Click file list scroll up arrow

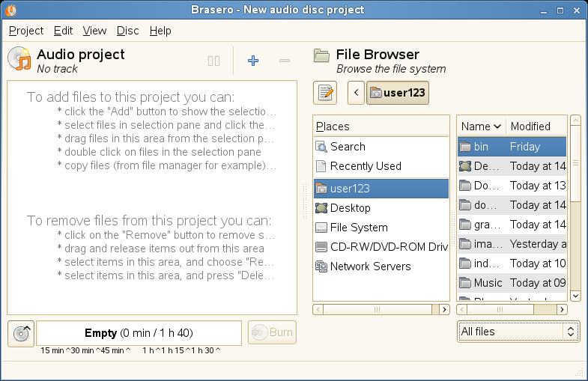click(575, 121)
